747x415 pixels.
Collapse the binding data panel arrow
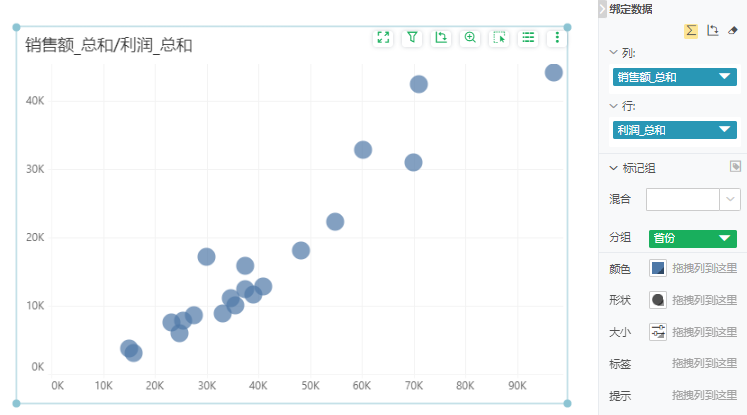603,9
